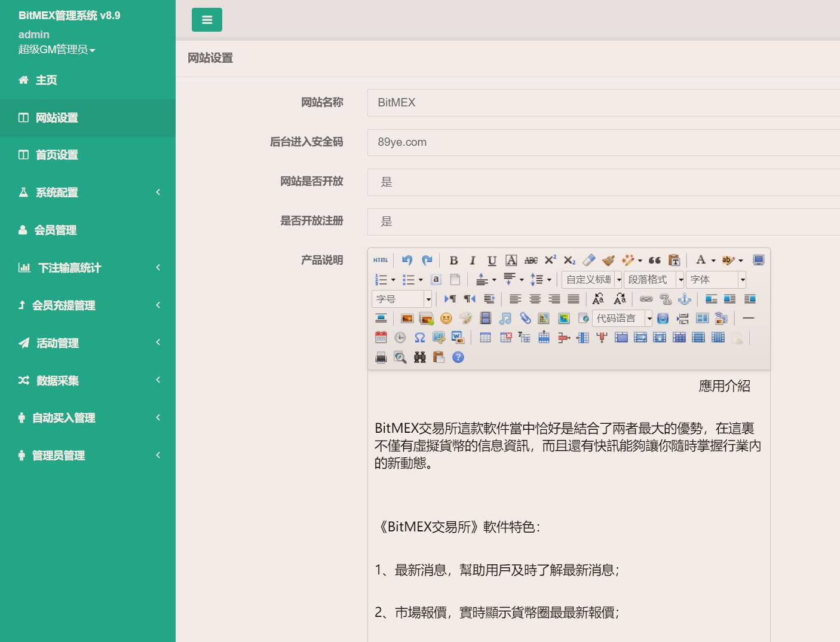Insert the current date with calendar icon
This screenshot has width=840, height=642.
pos(381,338)
